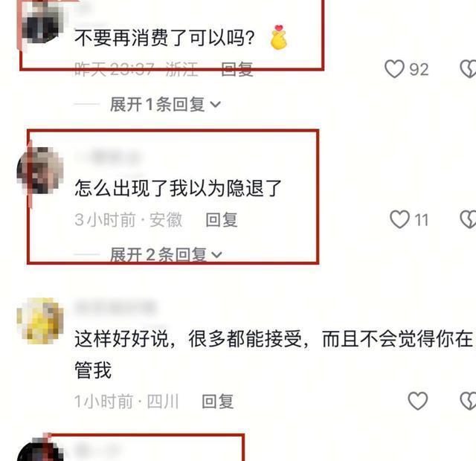Image resolution: width=476 pixels, height=461 pixels.
Task: Select comment text 不要再消费了可以吗
Action: (164, 38)
